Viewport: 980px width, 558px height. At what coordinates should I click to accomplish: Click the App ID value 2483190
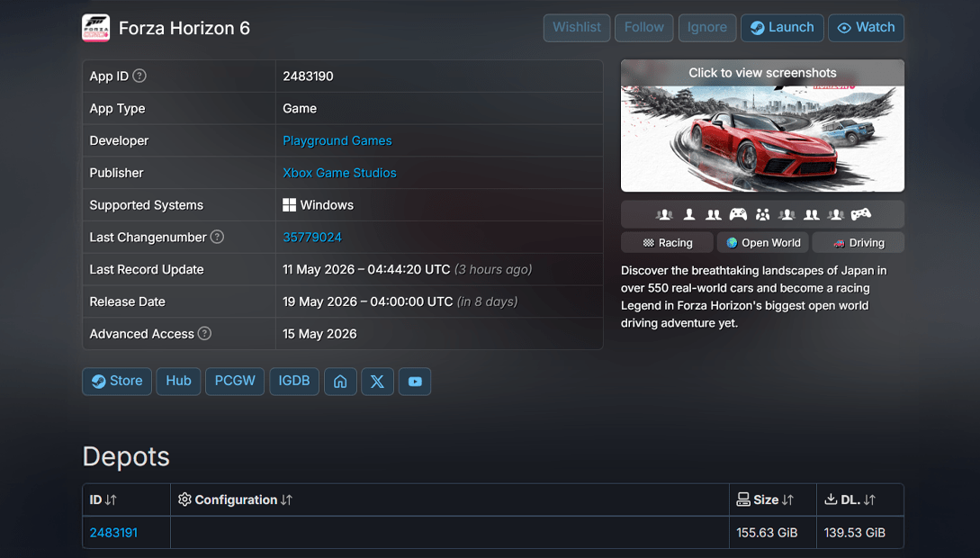coord(308,76)
